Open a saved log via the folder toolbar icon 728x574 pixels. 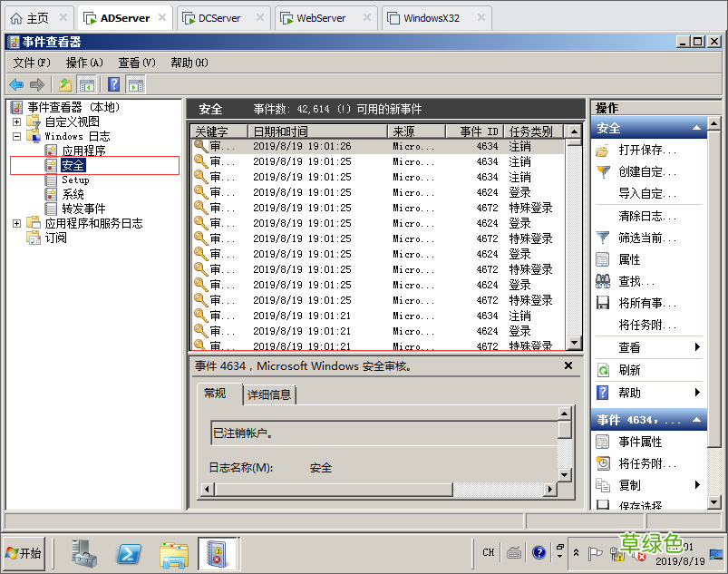(x=64, y=84)
